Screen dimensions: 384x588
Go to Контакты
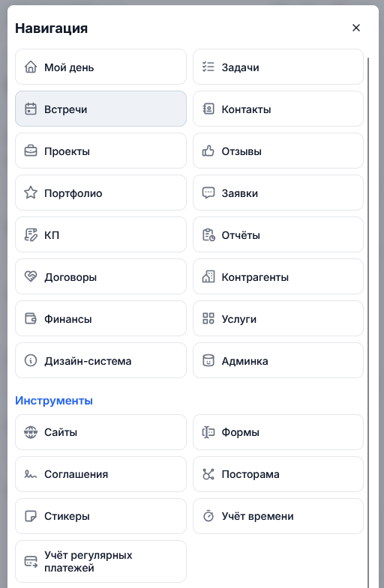click(x=278, y=109)
